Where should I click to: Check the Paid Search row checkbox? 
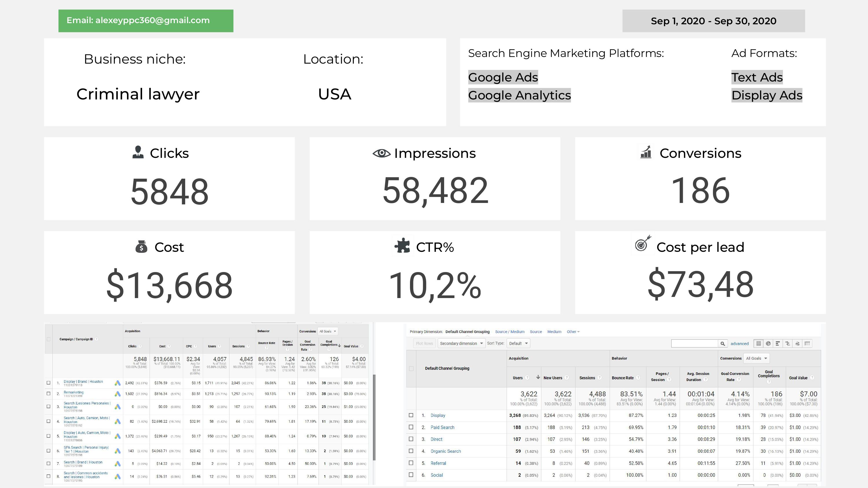coord(411,427)
